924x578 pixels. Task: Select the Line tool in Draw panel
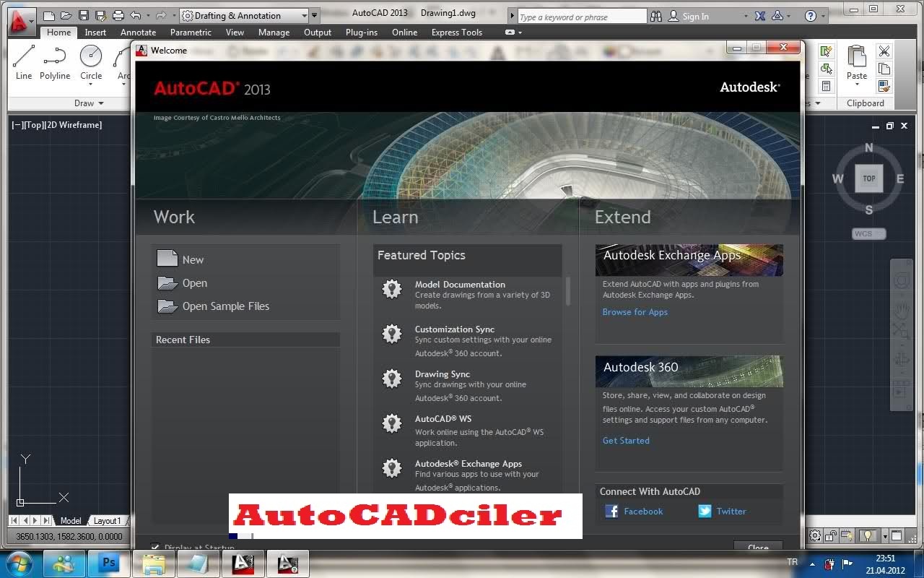24,62
